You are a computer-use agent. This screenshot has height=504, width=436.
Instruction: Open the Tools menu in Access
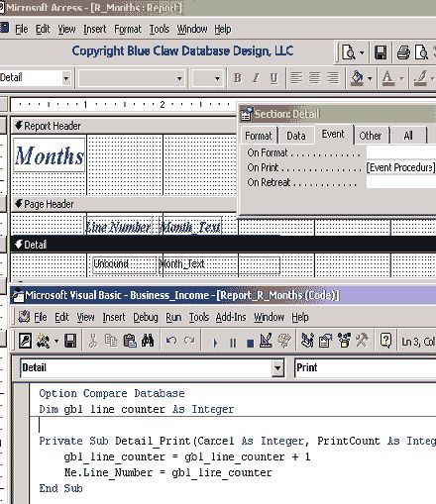(x=160, y=29)
